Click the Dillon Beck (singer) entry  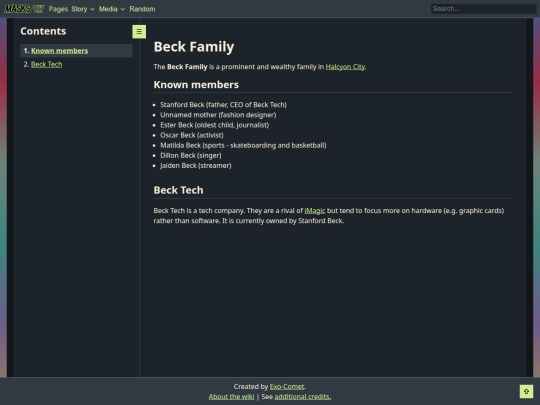[x=191, y=156]
